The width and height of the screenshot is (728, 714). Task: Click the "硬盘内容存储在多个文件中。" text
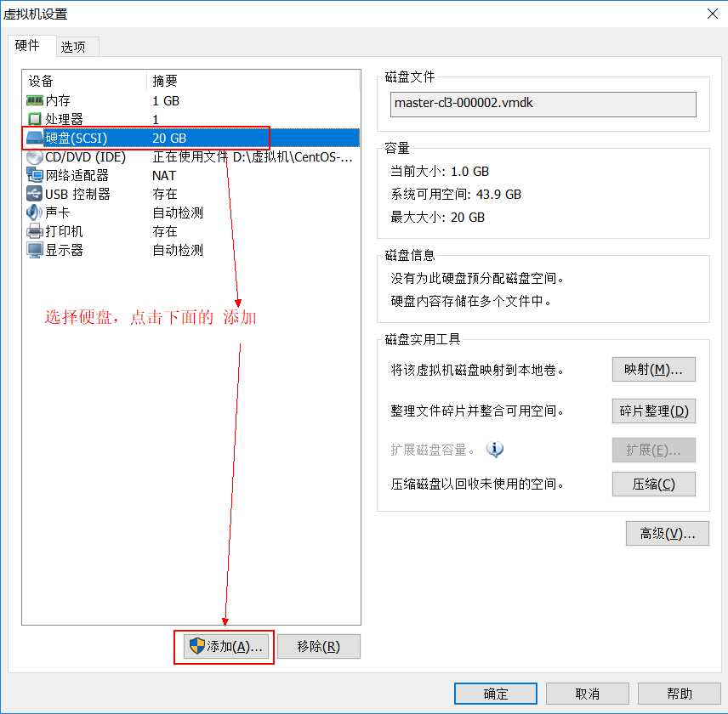pyautogui.click(x=471, y=301)
